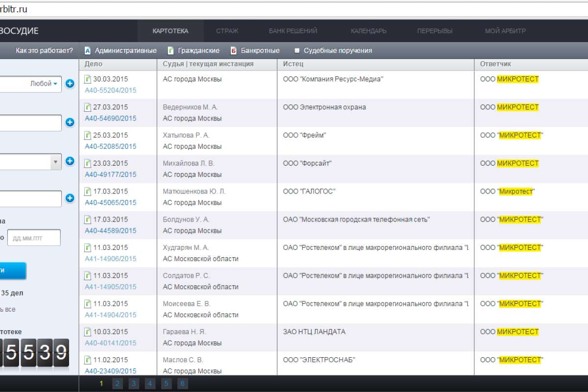Click judge name 'Болдунов У. А.'

click(186, 220)
